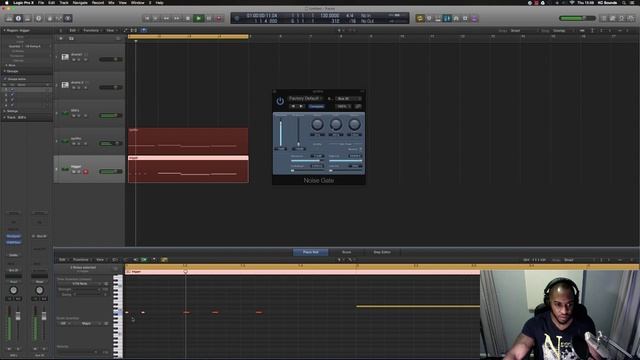Click the first round knob in Noise Gate
The width and height of the screenshot is (640, 360).
pyautogui.click(x=317, y=124)
